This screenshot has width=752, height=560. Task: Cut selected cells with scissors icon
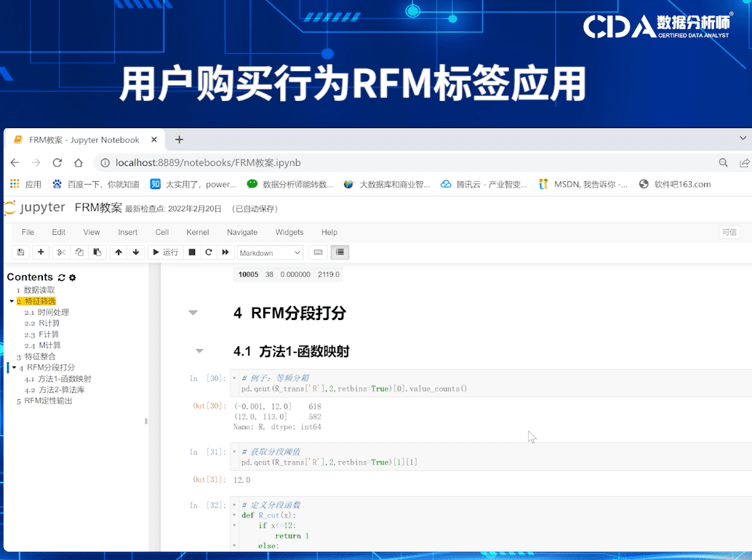(61, 252)
